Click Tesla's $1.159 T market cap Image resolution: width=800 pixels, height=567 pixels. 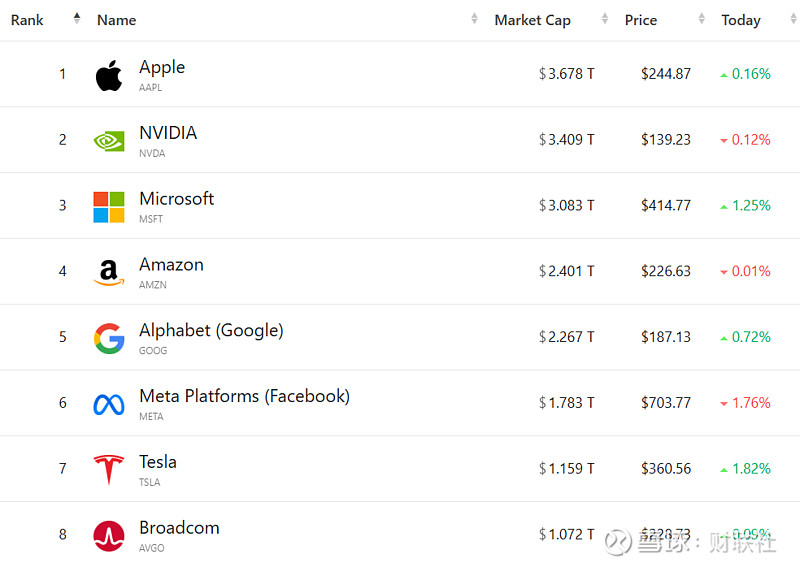pyautogui.click(x=567, y=468)
